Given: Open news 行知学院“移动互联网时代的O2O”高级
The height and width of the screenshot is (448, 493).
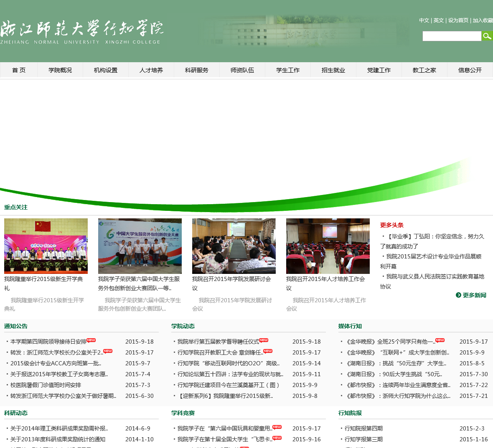Looking at the screenshot, I should click(x=228, y=363).
